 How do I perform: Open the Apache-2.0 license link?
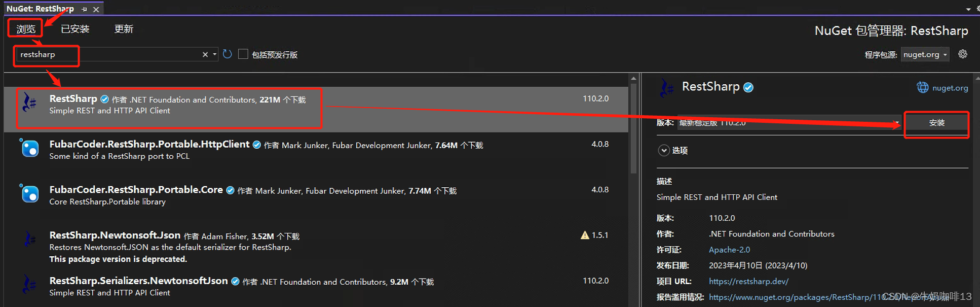[x=729, y=250]
